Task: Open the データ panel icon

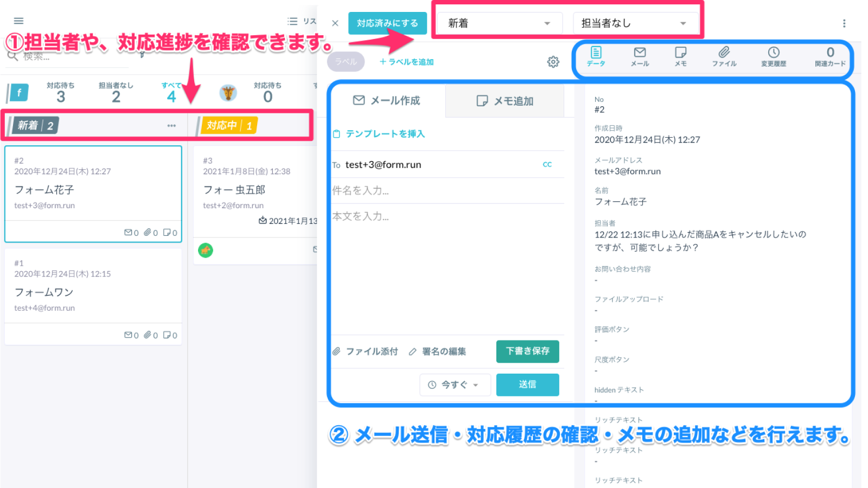Action: pos(596,57)
